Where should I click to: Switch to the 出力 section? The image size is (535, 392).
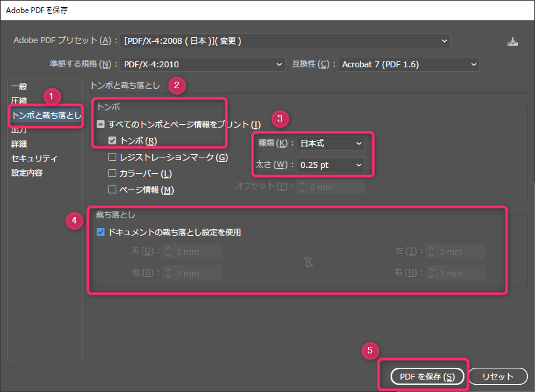point(20,129)
